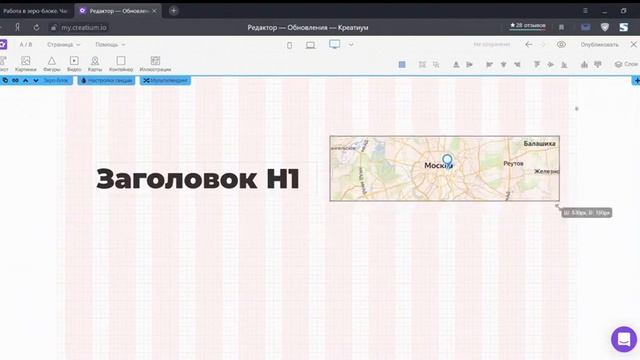Open the Картинки (images) tool
The width and height of the screenshot is (640, 360).
tap(25, 64)
